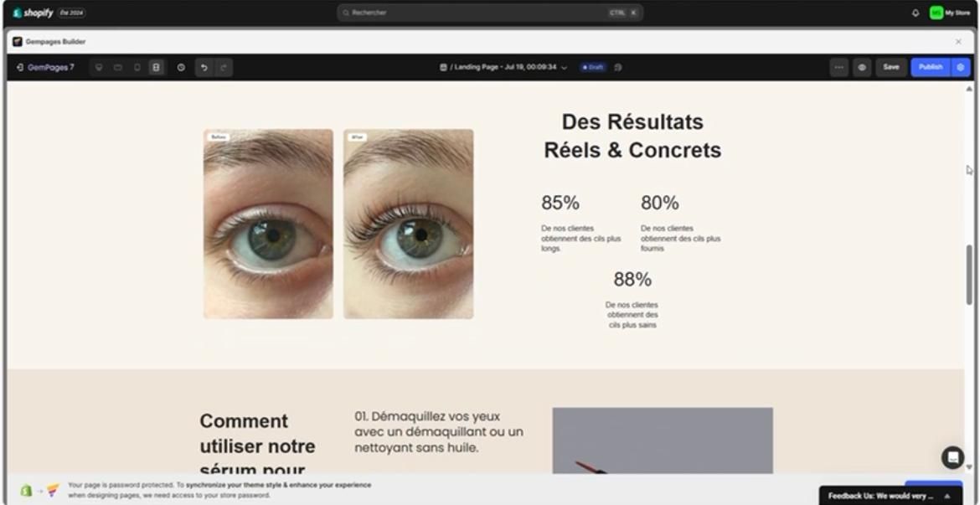Save the landing page
This screenshot has height=505, width=980.
(891, 68)
